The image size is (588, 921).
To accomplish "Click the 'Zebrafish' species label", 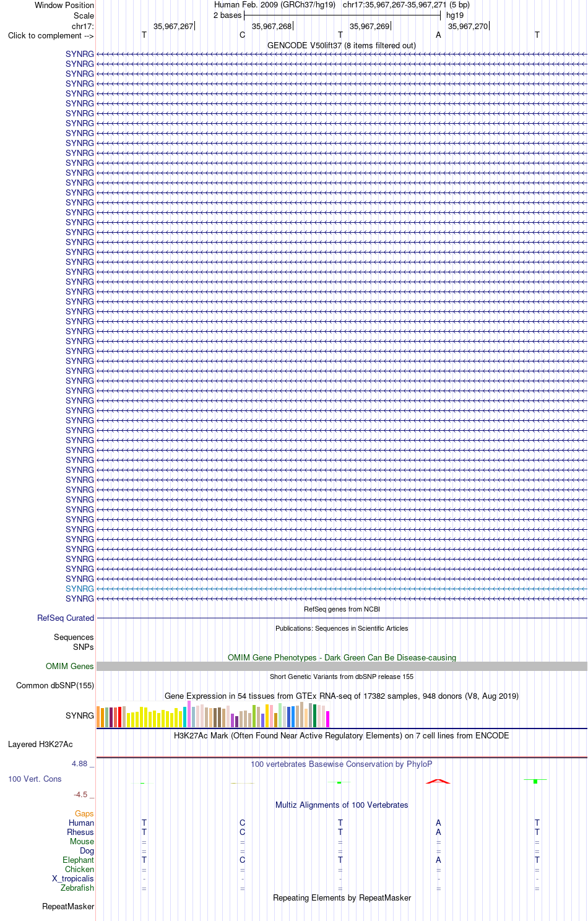I will (77, 888).
